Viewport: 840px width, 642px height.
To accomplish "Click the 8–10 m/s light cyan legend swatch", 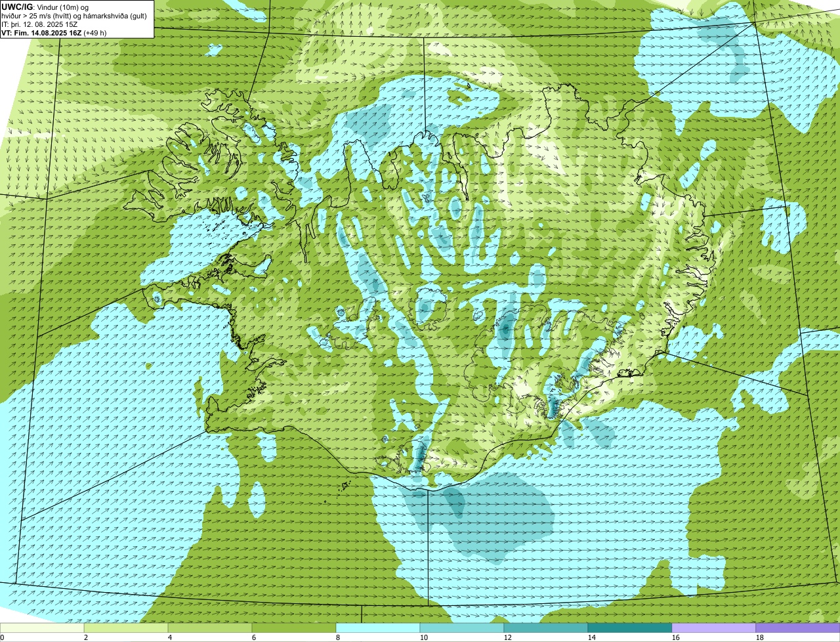I will 378,628.
